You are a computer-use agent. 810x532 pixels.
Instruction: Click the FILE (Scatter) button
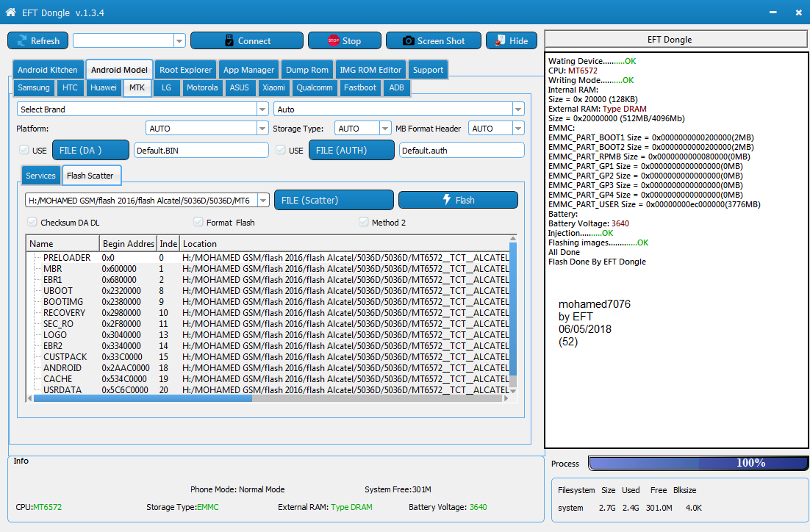(334, 200)
